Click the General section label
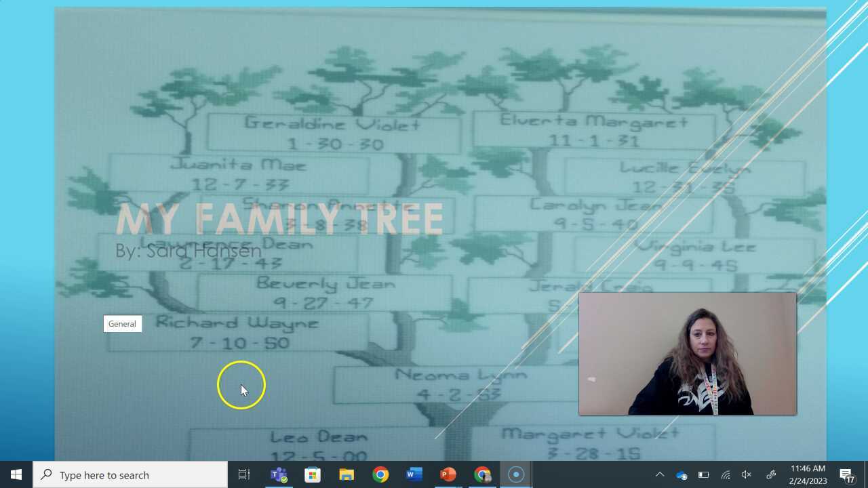 (x=122, y=323)
